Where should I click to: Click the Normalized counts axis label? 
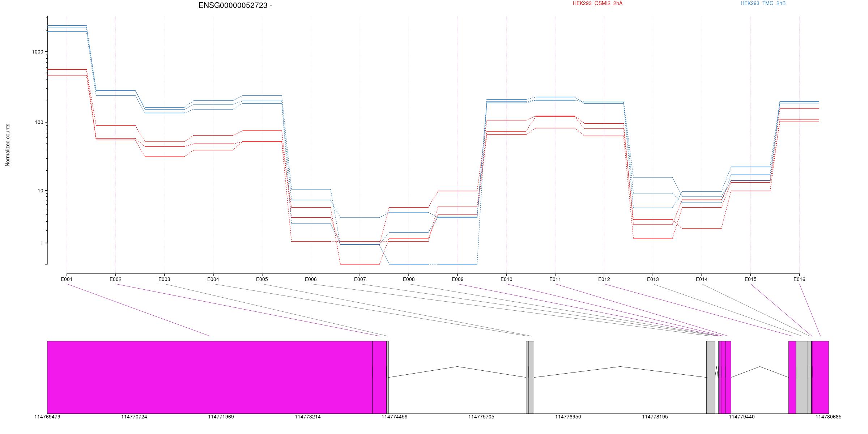pos(8,145)
